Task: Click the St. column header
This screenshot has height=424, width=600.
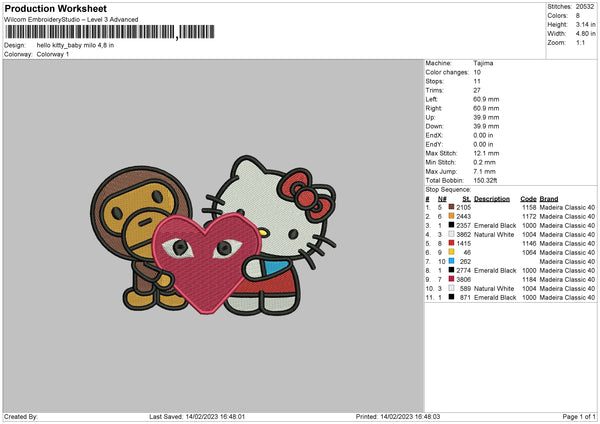Action: coord(465,198)
